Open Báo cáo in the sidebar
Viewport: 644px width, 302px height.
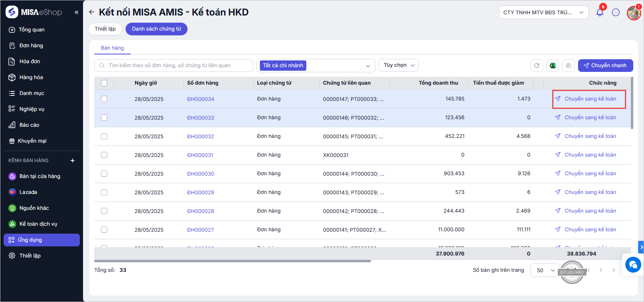42,125
